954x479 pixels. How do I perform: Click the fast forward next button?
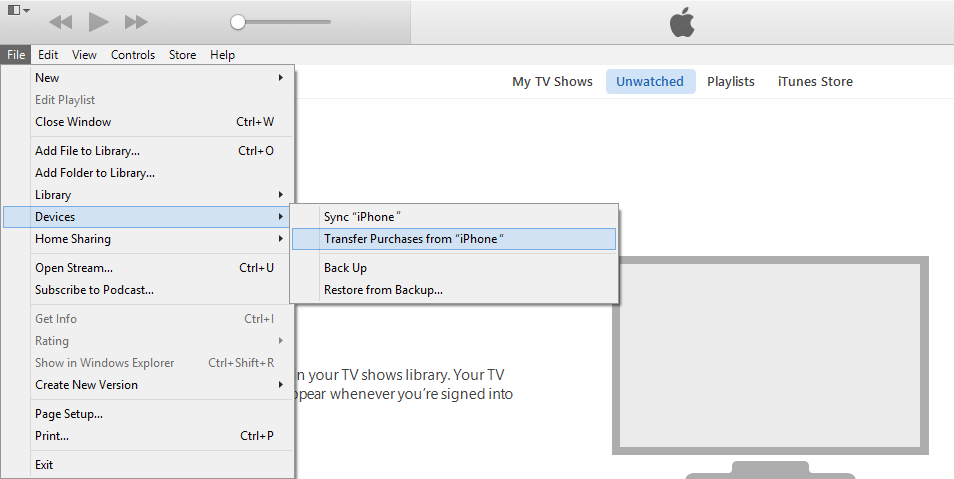[136, 23]
